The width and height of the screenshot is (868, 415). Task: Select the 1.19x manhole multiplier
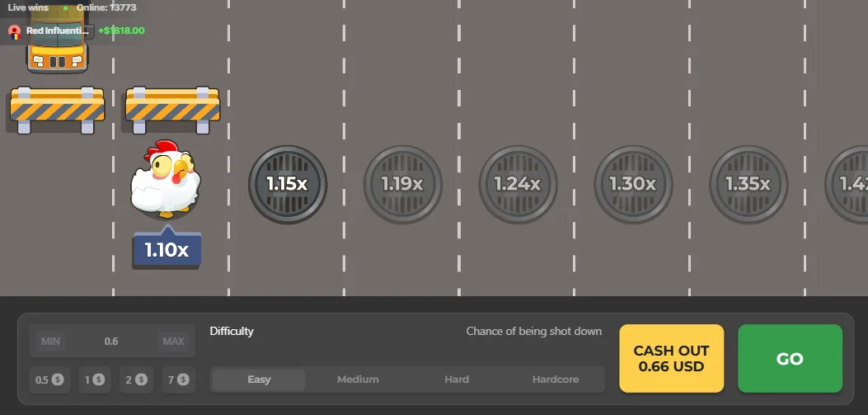(x=402, y=185)
